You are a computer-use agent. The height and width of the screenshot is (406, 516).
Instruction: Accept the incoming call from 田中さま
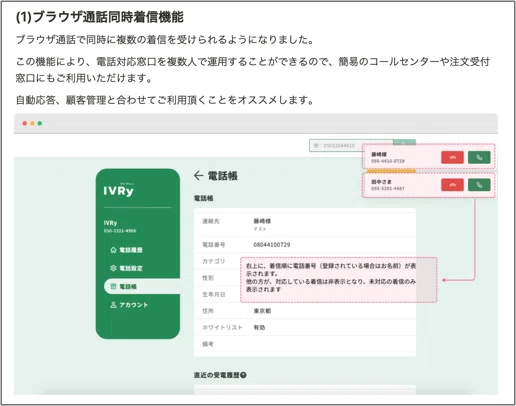(x=479, y=185)
